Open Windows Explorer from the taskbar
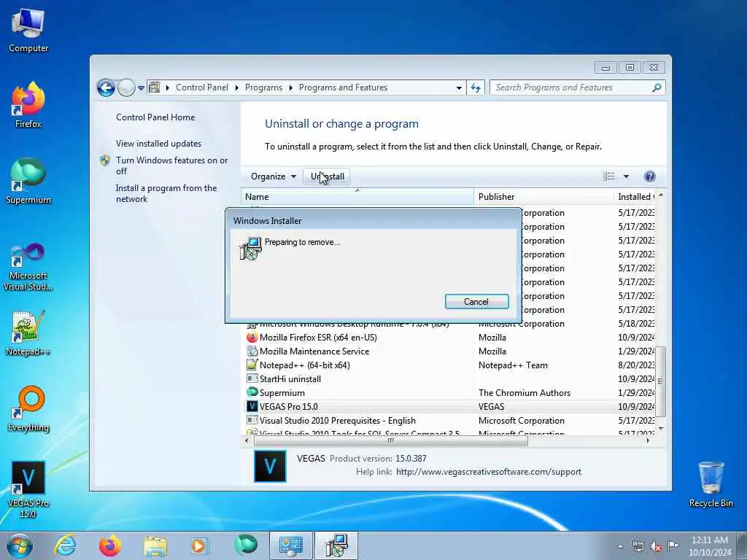 point(155,545)
